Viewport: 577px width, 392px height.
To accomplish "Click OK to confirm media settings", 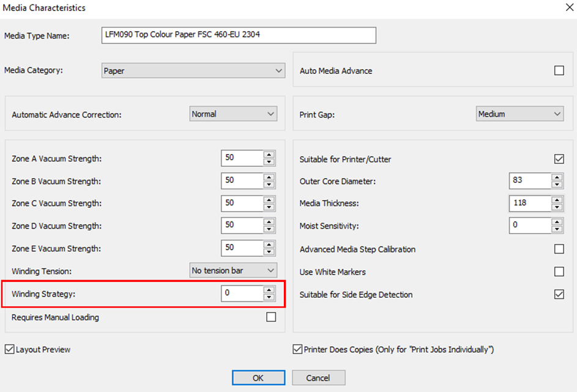I will (x=258, y=378).
